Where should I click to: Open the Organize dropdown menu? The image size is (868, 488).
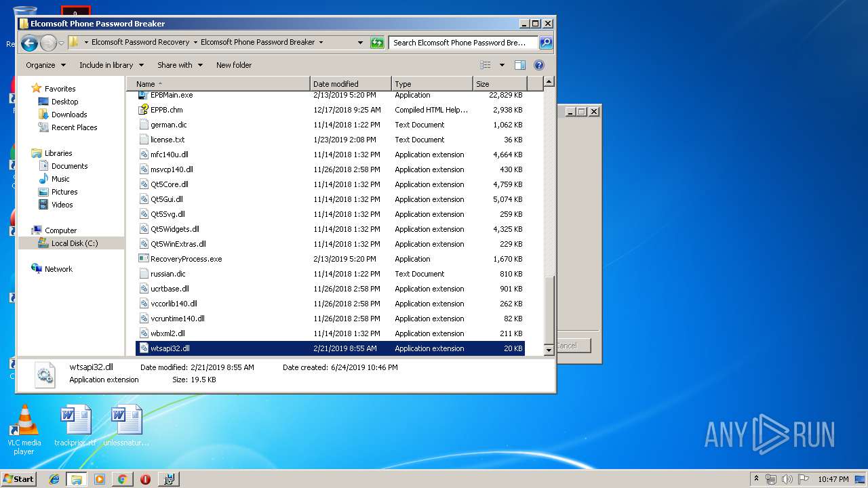[x=45, y=65]
